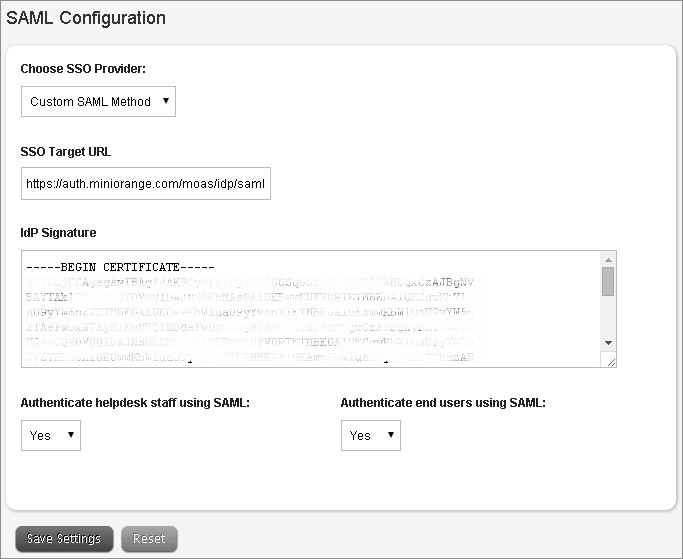683x559 pixels.
Task: Open the end users SAML Yes dropdown
Action: point(371,435)
